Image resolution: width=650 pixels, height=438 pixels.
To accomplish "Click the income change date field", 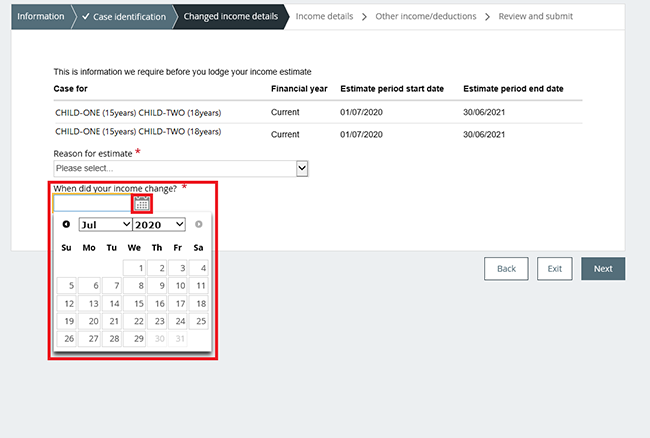I will [x=92, y=204].
